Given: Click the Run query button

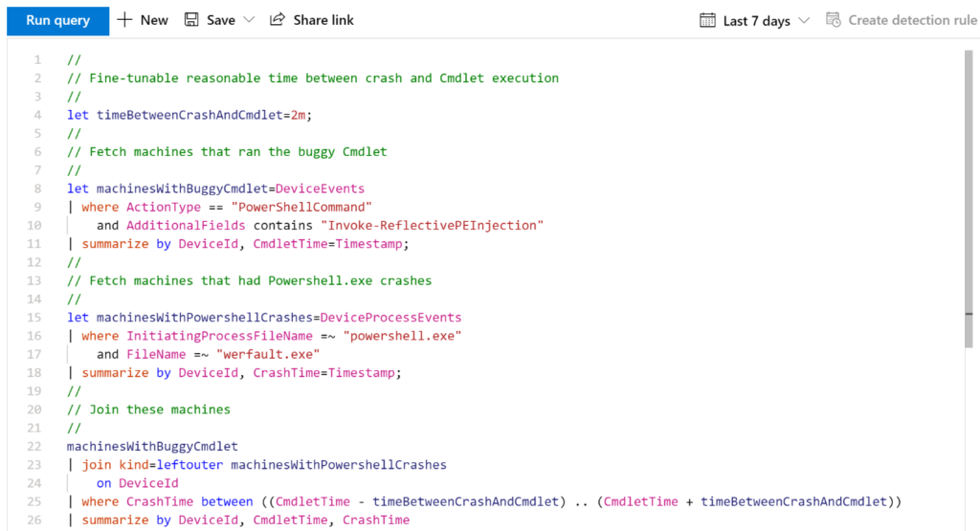Looking at the screenshot, I should point(57,20).
